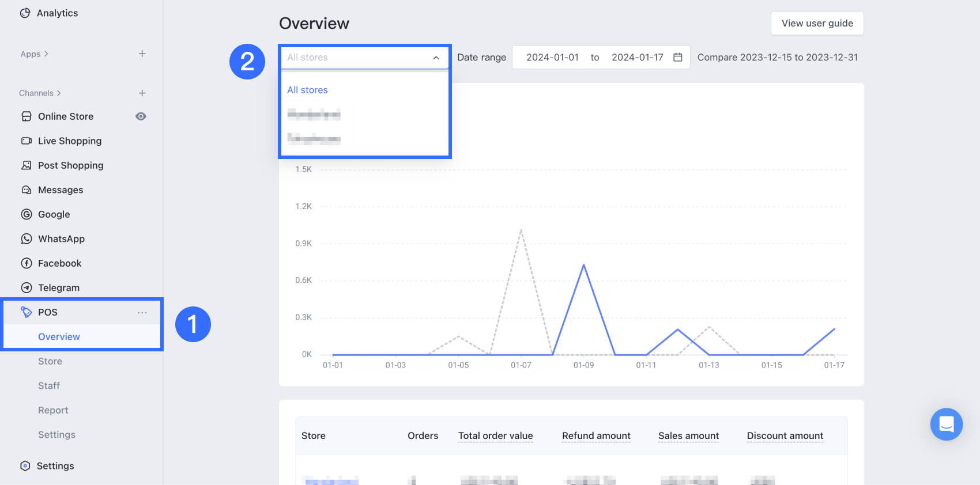Open the WhatsApp channel
Screen dimensions: 980x485
61,239
